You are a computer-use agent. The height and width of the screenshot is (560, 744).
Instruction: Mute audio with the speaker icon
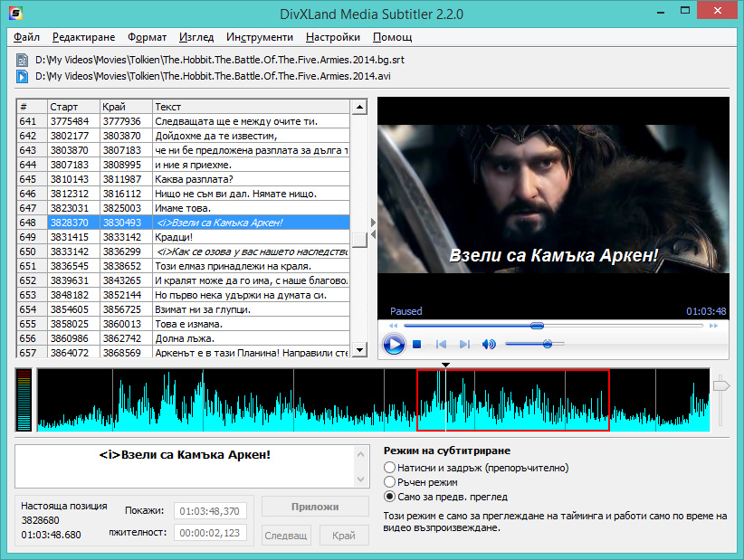(489, 345)
